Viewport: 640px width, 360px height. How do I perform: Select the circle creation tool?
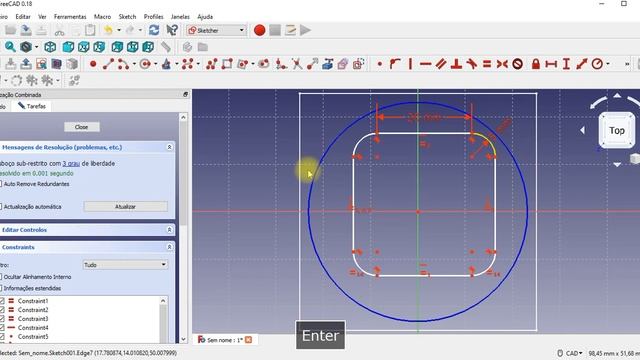pyautogui.click(x=144, y=64)
